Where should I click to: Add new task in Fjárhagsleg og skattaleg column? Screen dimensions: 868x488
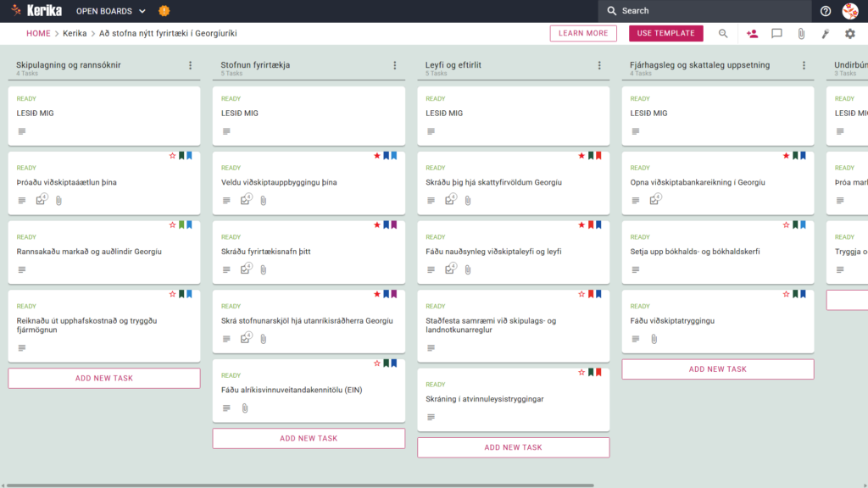pos(717,369)
